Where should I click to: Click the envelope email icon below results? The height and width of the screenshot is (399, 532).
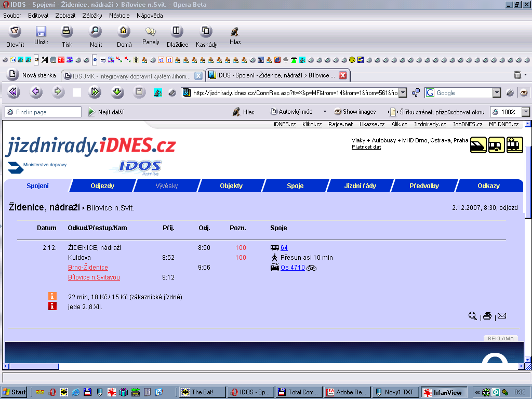502,316
